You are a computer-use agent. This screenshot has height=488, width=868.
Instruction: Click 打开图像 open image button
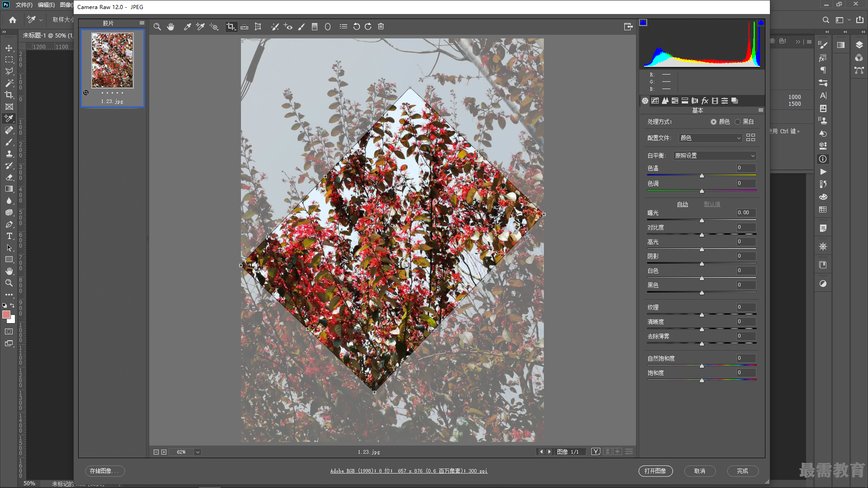pyautogui.click(x=656, y=471)
